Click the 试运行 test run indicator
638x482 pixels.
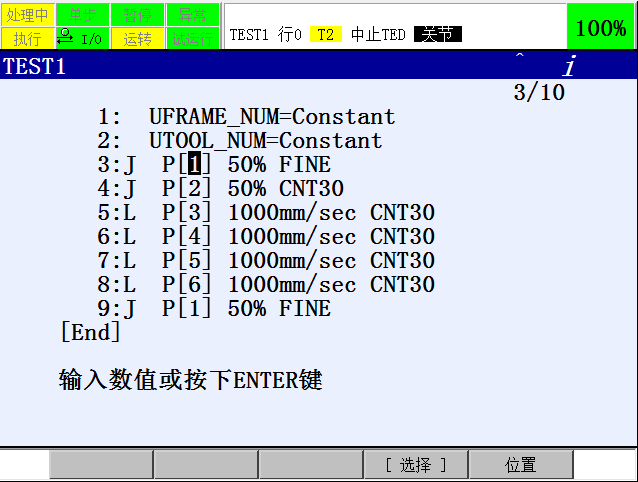(x=192, y=39)
